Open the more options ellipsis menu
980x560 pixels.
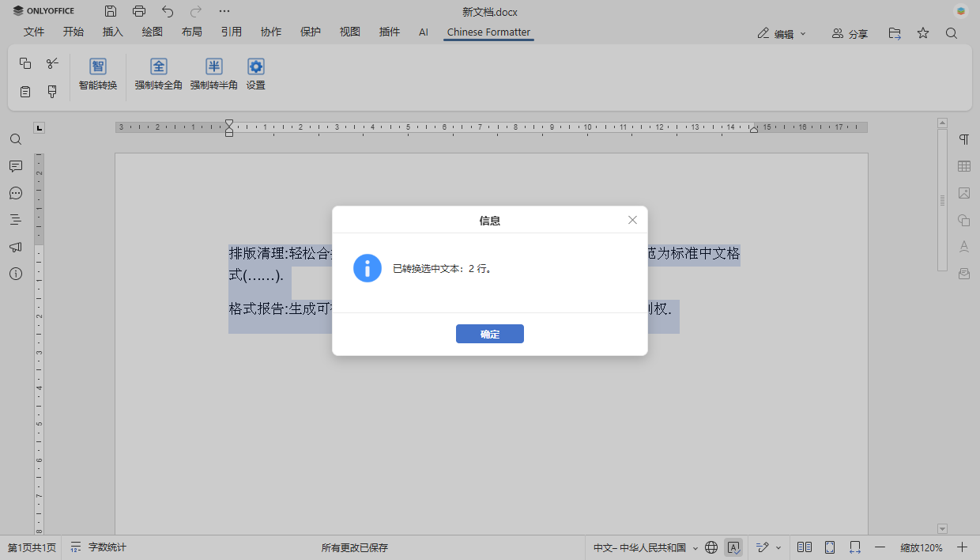[x=224, y=11]
